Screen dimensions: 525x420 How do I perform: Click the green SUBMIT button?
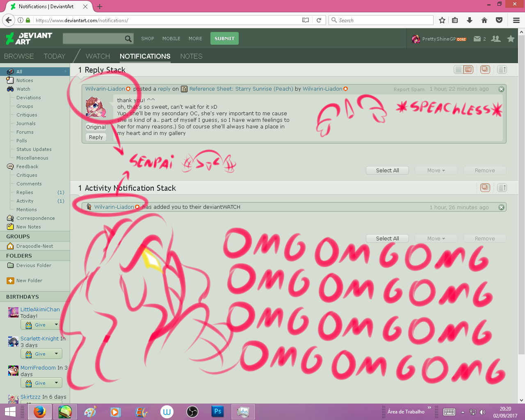(x=224, y=39)
